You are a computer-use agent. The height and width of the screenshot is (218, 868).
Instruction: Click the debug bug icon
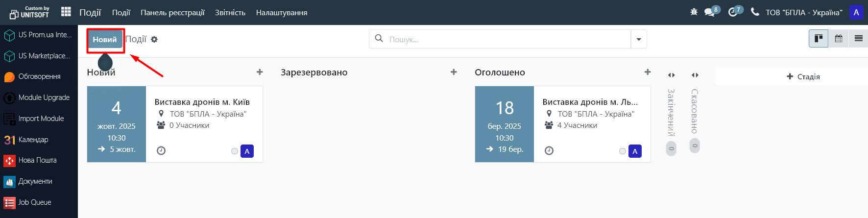click(x=694, y=12)
